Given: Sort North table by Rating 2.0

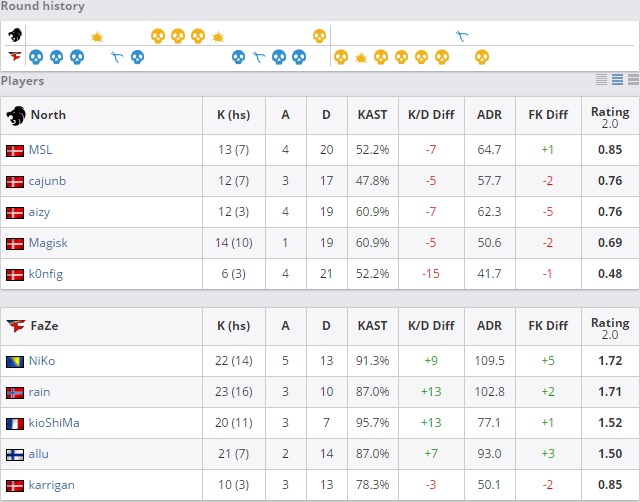Looking at the screenshot, I should [x=609, y=116].
